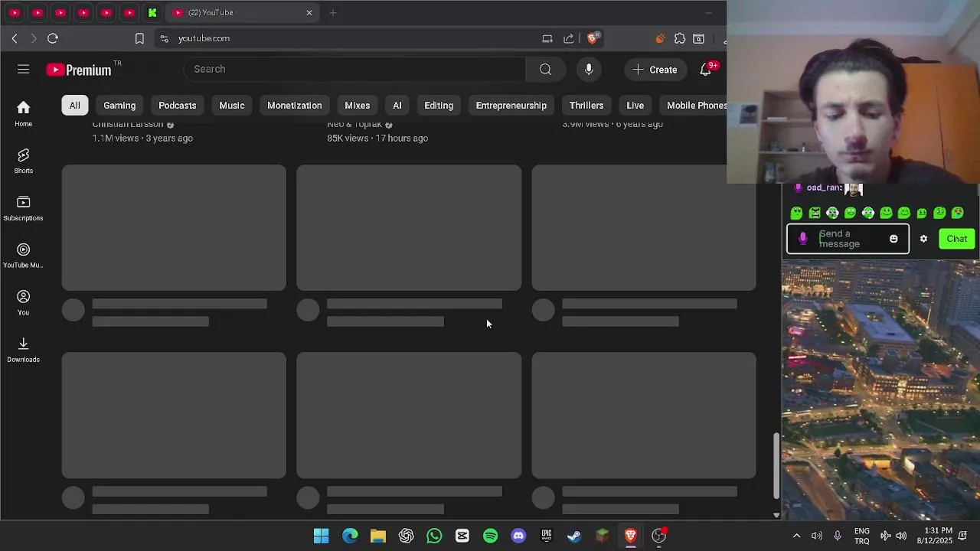The image size is (980, 551).
Task: Select the All filter chip
Action: click(x=75, y=106)
